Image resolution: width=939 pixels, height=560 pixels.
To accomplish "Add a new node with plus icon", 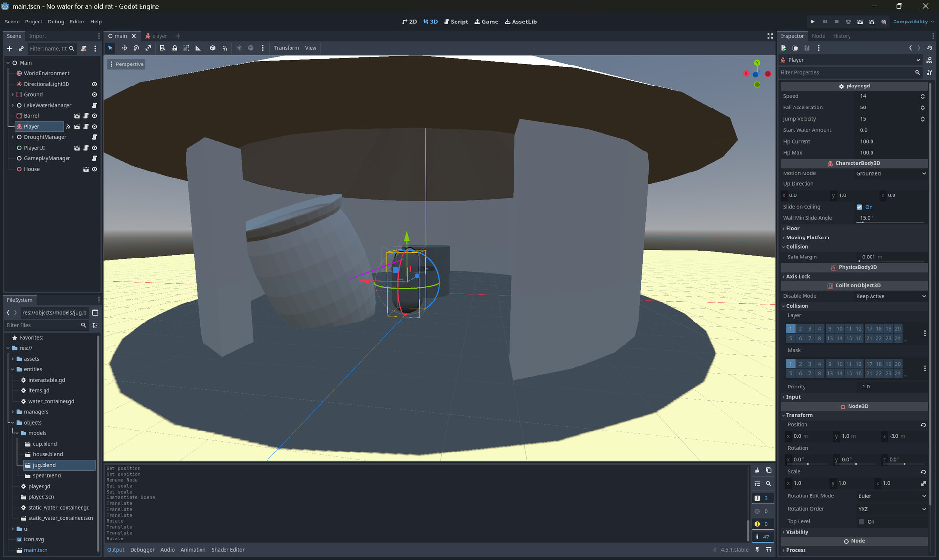I will coord(9,48).
